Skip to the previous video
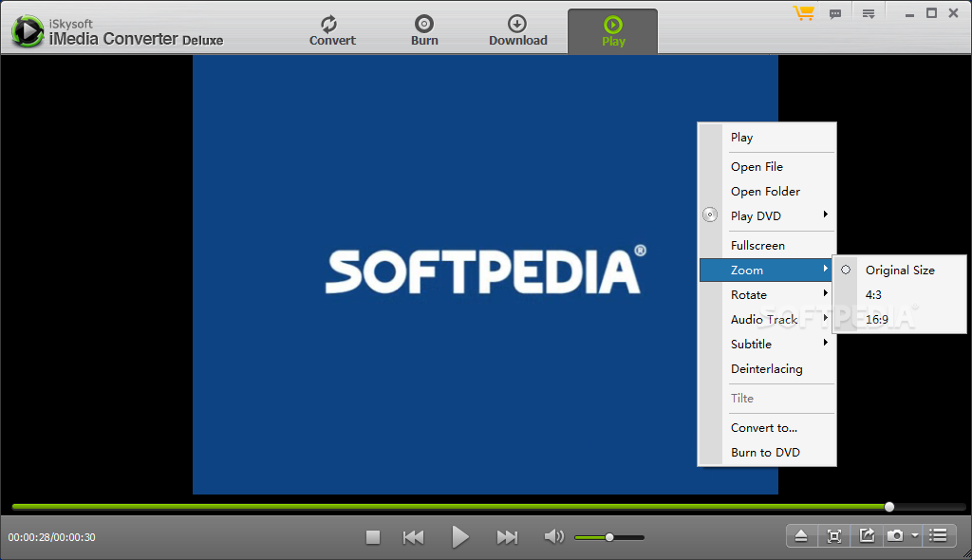Screen dimensions: 972x560 coord(414,537)
